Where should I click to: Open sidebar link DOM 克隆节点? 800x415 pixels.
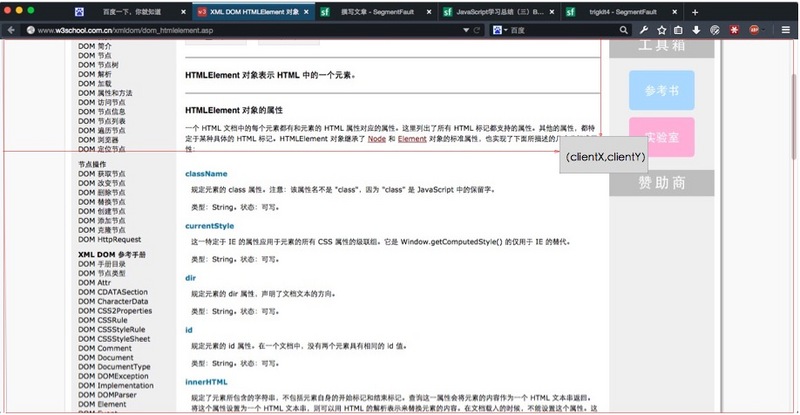click(x=102, y=230)
